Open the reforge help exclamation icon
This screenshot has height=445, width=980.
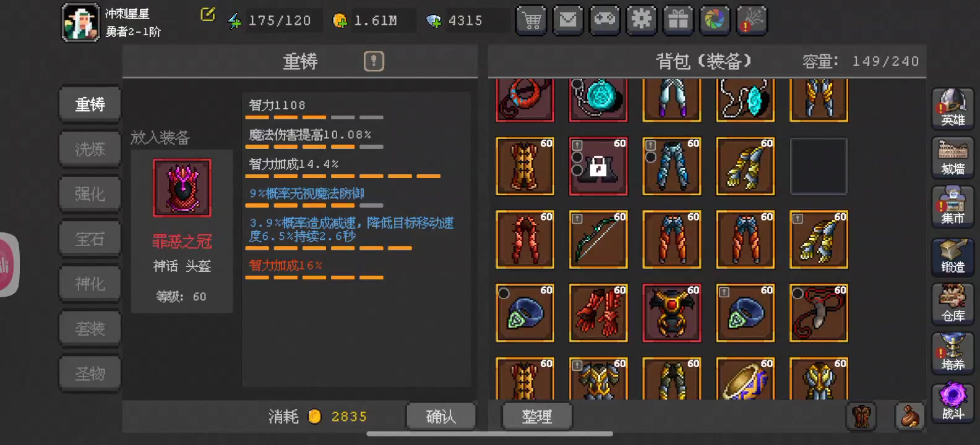374,61
